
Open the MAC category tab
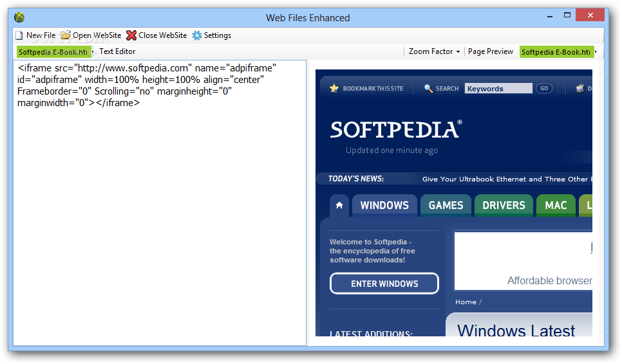(556, 205)
